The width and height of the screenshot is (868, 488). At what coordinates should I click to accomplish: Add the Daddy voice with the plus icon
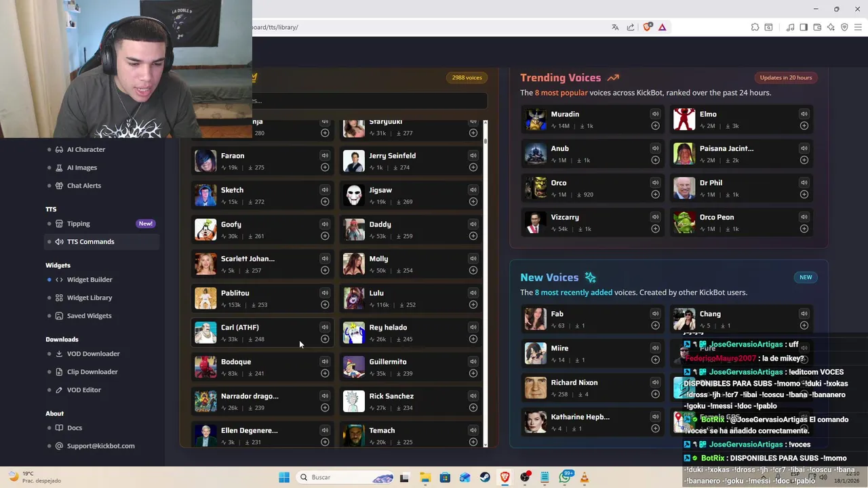point(473,236)
